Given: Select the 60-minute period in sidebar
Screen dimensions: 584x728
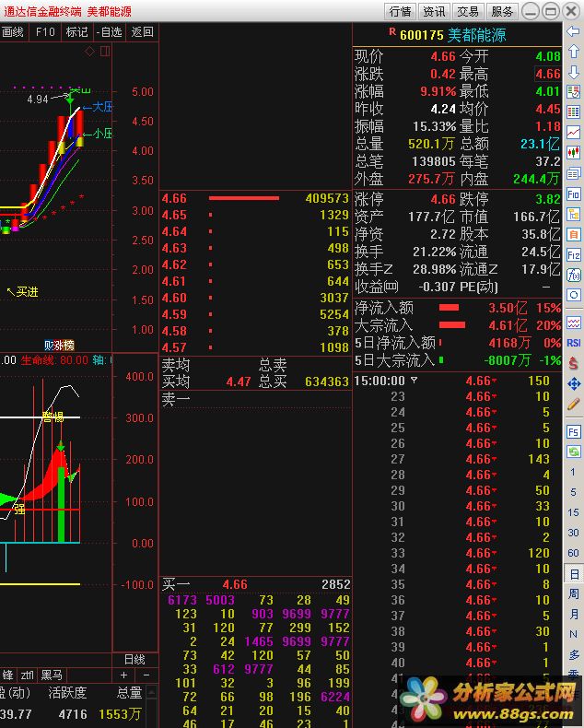Looking at the screenshot, I should point(573,553).
